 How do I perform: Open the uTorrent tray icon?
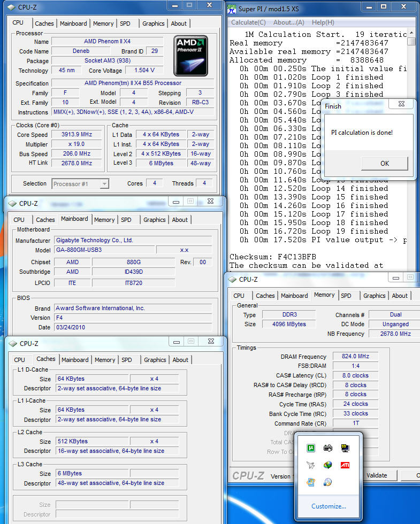click(311, 448)
